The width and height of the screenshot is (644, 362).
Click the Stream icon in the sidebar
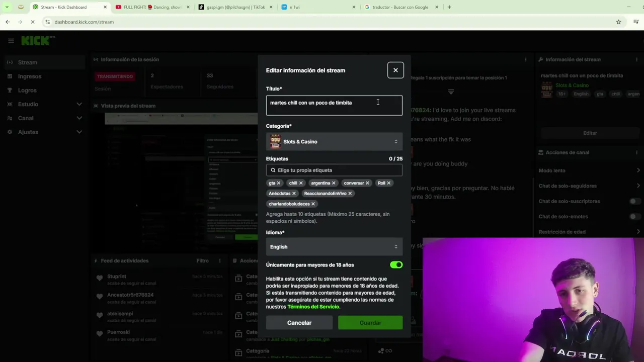point(10,62)
